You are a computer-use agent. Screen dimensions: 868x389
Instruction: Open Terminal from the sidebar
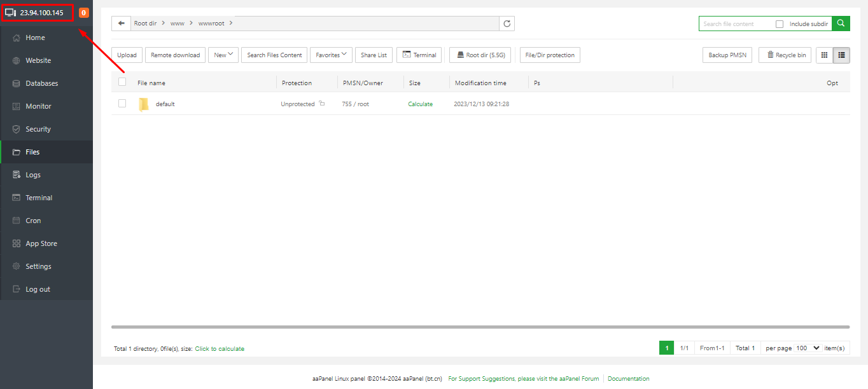pyautogui.click(x=46, y=198)
